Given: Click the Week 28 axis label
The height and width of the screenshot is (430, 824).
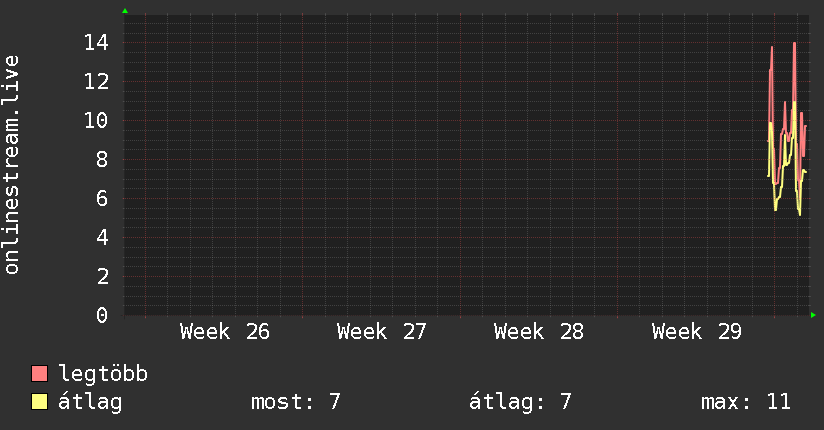Looking at the screenshot, I should click(x=539, y=332).
